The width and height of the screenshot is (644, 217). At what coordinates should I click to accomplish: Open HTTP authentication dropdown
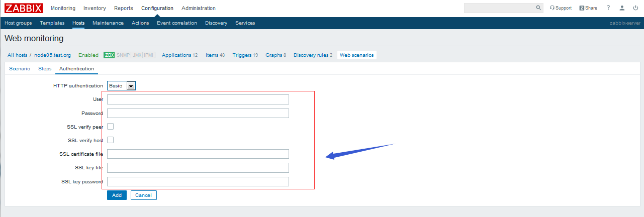point(121,86)
